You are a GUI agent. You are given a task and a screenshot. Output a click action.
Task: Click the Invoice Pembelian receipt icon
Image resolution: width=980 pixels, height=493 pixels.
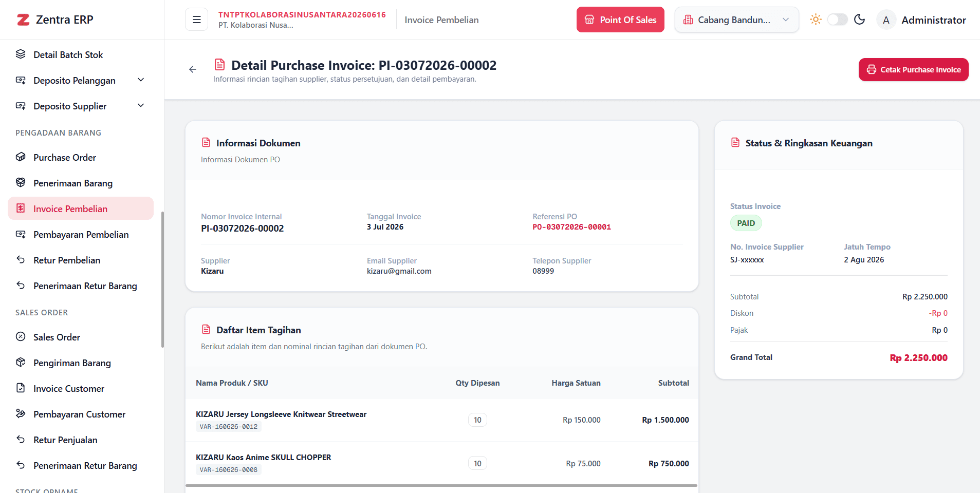click(21, 208)
